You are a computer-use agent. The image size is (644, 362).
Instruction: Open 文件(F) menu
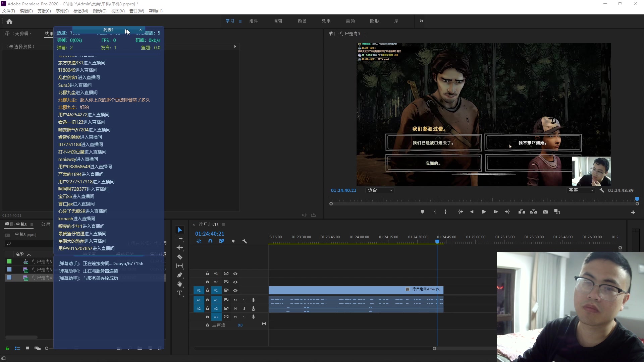coord(9,11)
